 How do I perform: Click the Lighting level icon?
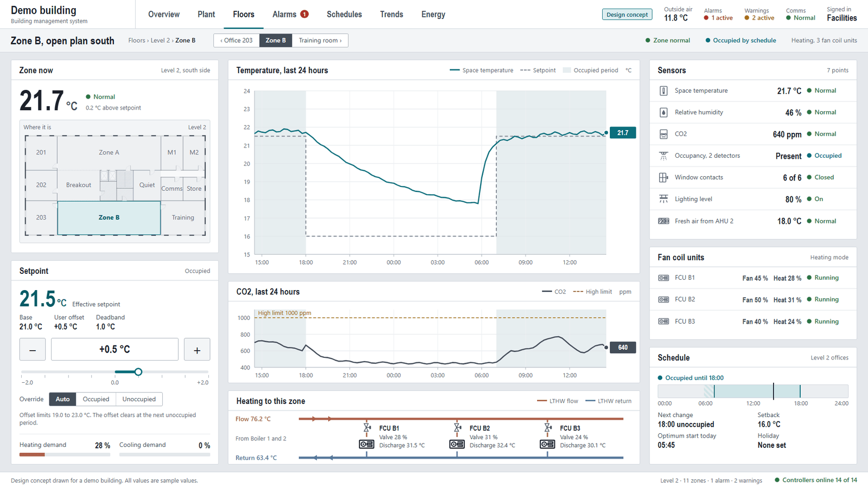[663, 199]
